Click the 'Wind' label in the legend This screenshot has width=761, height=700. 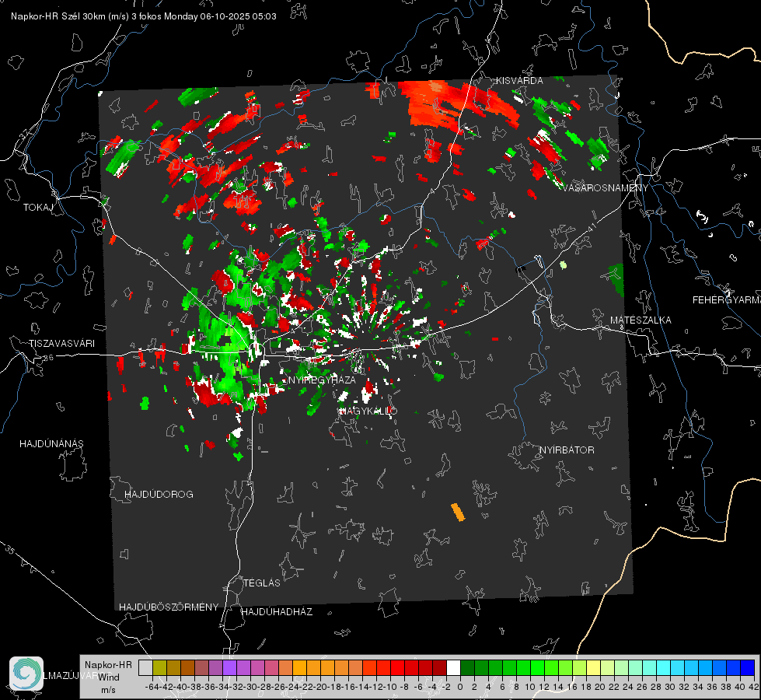(x=109, y=677)
